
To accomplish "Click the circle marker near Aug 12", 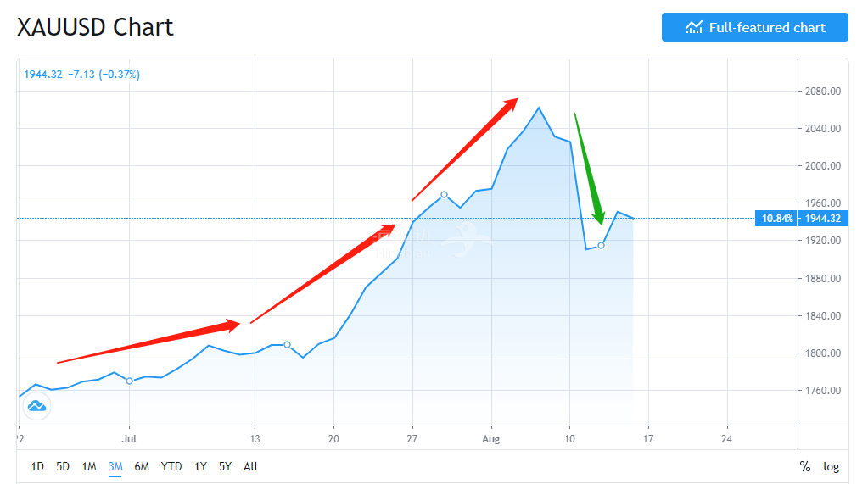I will pos(602,245).
